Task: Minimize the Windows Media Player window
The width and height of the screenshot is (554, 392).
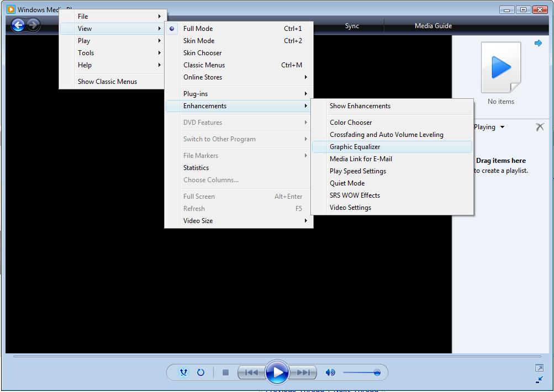Action: [506, 9]
